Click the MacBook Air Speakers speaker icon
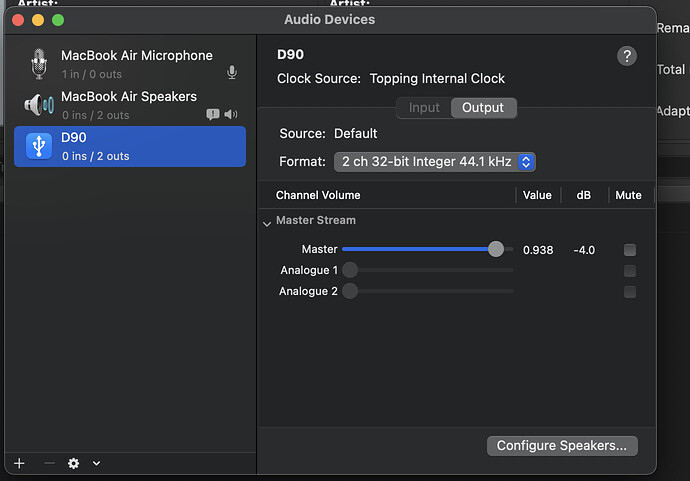 39,105
